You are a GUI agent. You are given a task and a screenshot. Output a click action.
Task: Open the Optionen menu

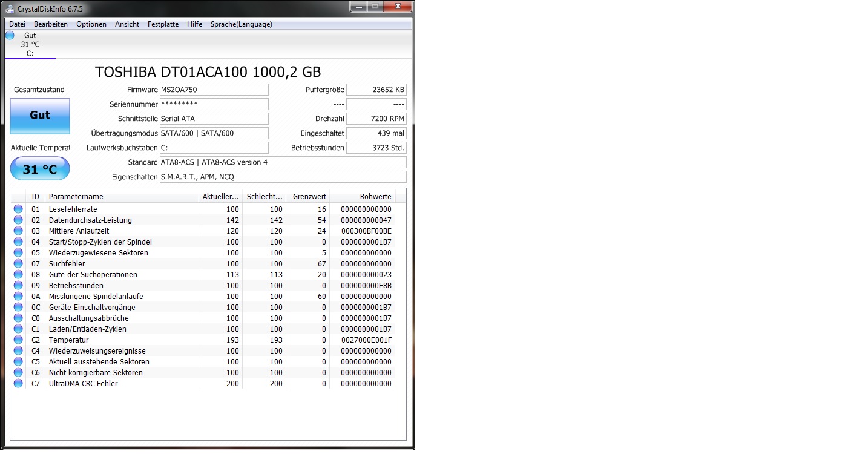91,24
